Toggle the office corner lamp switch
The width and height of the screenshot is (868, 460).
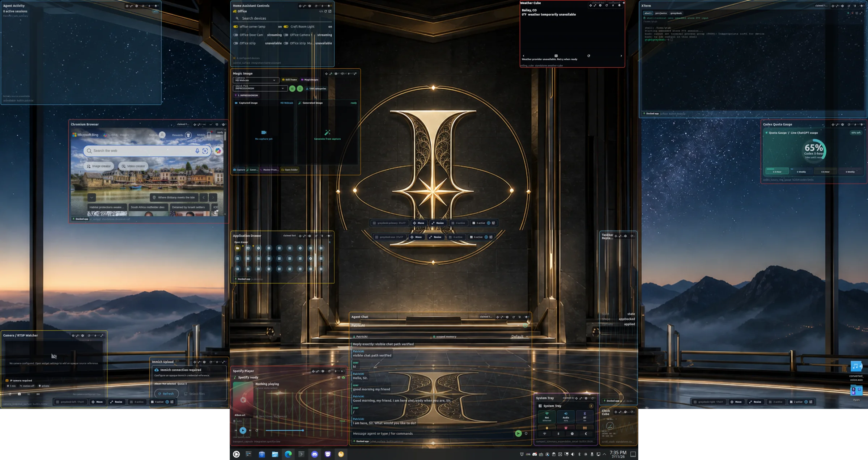[x=236, y=27]
